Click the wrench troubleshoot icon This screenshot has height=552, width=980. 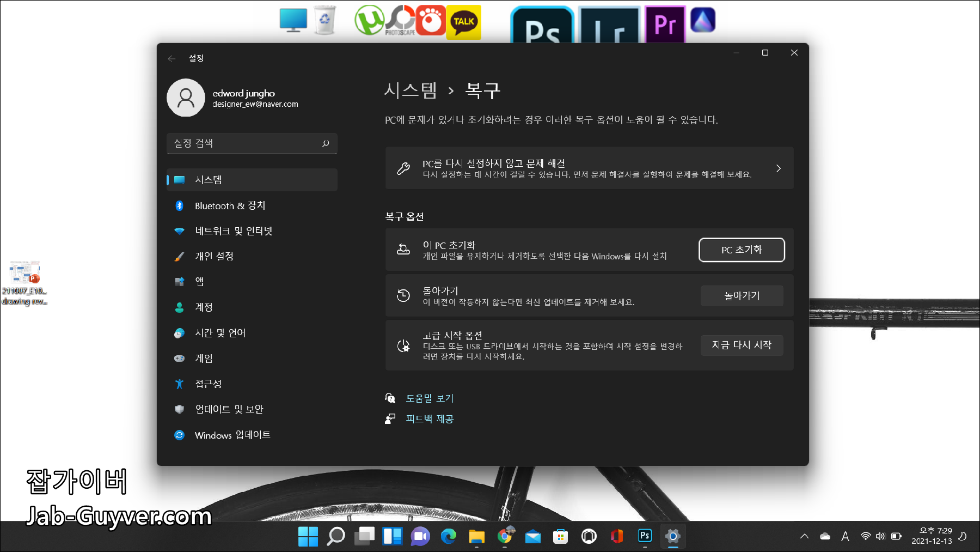click(x=403, y=168)
